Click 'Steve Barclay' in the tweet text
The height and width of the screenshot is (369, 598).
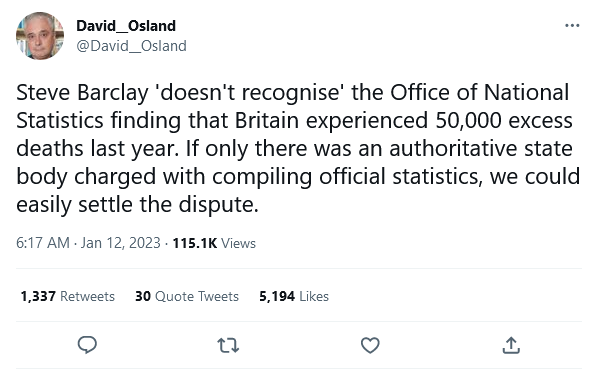tap(82, 93)
